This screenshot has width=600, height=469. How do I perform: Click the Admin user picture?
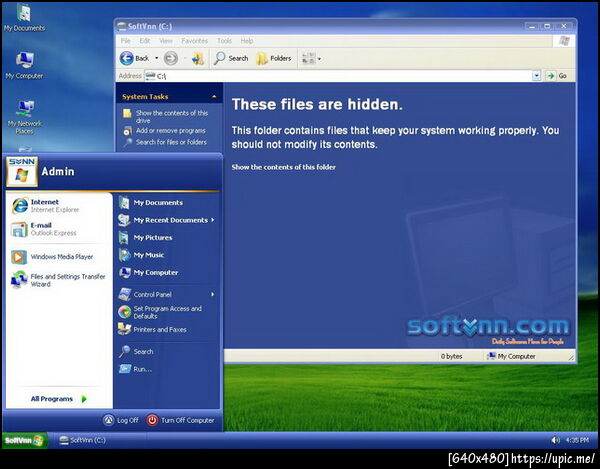pos(22,171)
